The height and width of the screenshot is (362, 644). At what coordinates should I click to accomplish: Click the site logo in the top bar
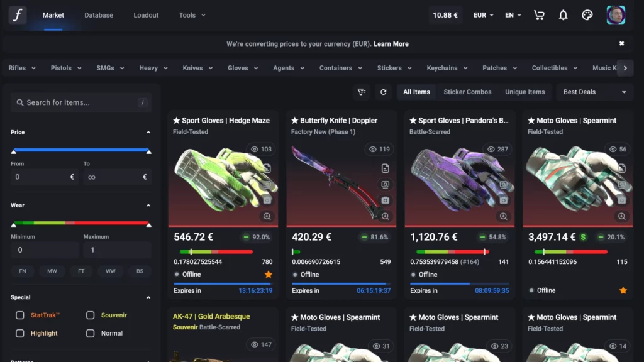click(x=17, y=15)
